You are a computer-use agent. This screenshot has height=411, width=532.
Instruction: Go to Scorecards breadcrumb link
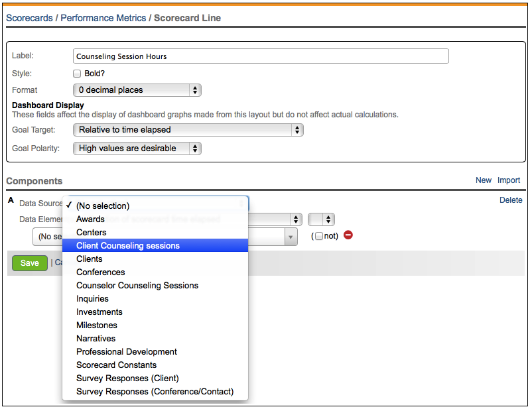[x=29, y=18]
